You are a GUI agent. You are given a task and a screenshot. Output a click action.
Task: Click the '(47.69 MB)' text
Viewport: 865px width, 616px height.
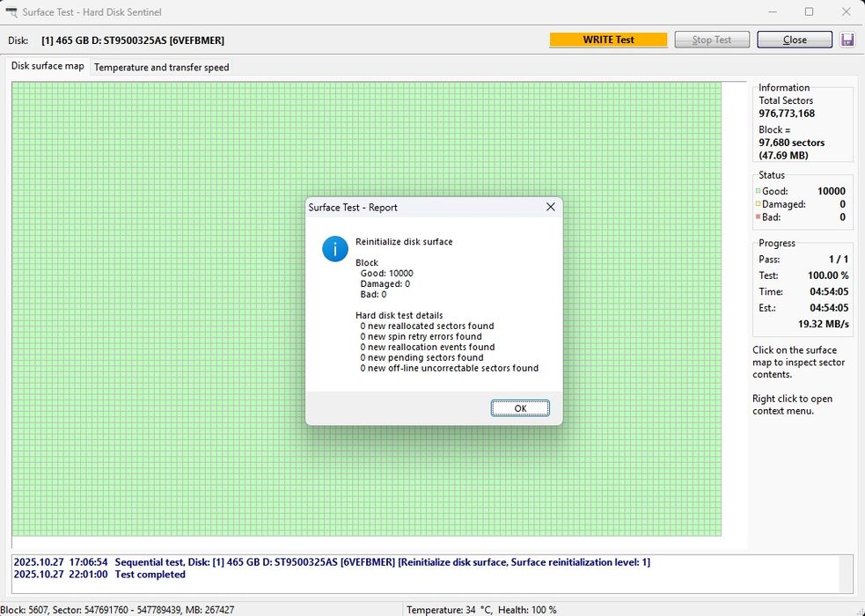click(783, 155)
